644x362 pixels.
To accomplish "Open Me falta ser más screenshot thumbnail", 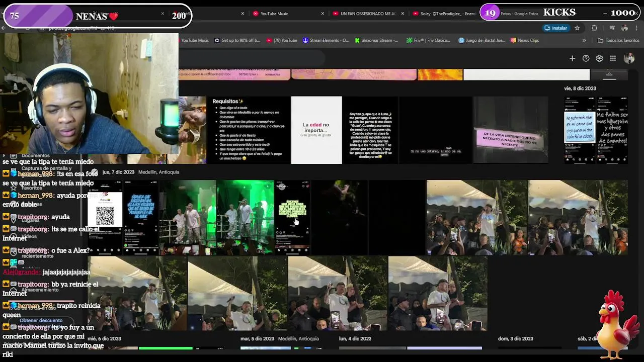I will (612, 130).
